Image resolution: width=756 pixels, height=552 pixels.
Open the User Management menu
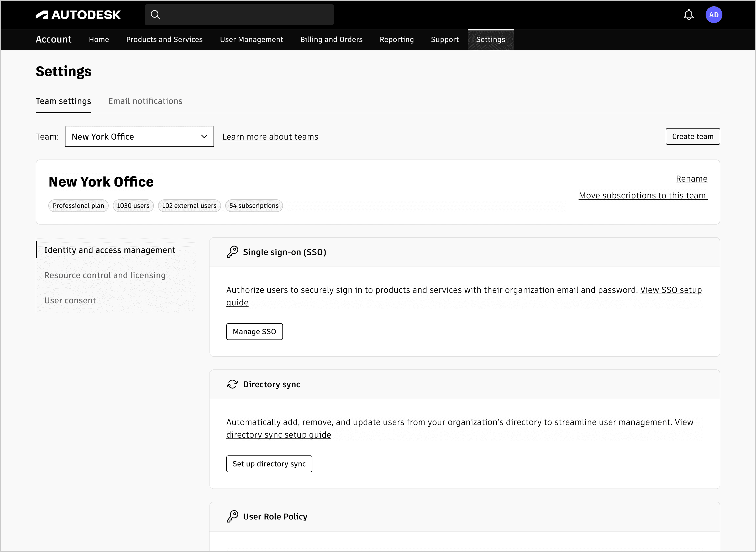(x=251, y=39)
